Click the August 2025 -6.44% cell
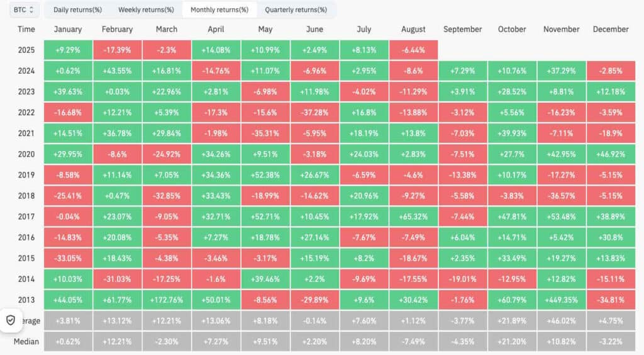644x355 pixels. click(x=413, y=50)
